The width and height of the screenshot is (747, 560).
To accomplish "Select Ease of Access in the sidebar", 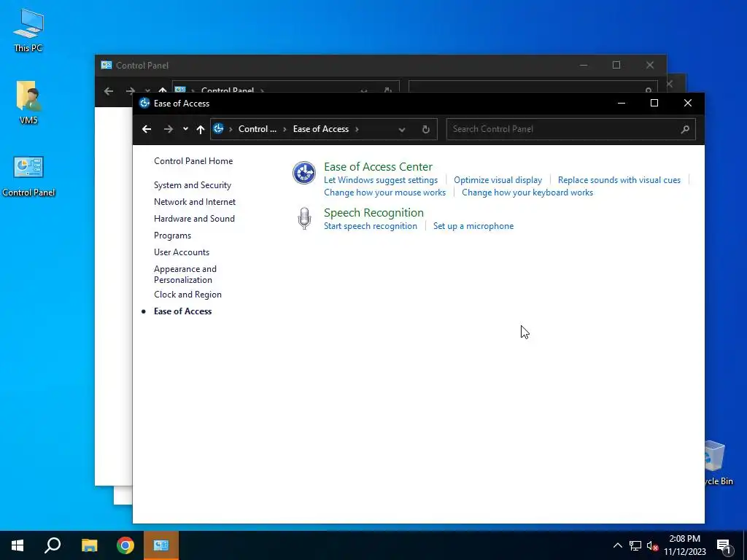I will (182, 311).
